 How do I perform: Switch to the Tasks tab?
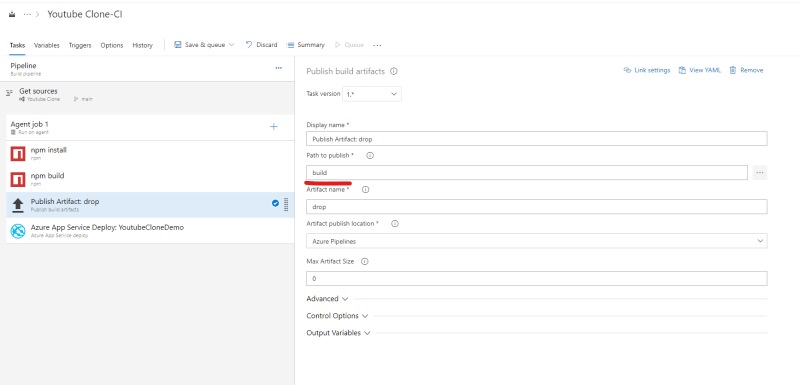click(x=17, y=45)
